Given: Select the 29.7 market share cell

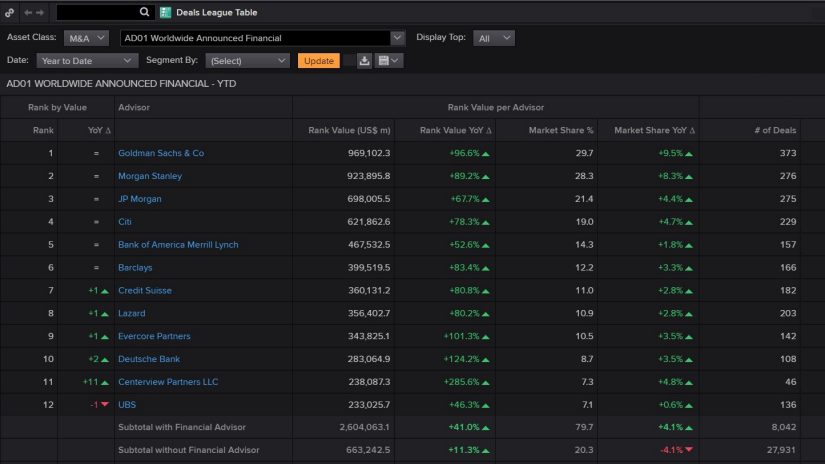Looking at the screenshot, I should [x=584, y=153].
